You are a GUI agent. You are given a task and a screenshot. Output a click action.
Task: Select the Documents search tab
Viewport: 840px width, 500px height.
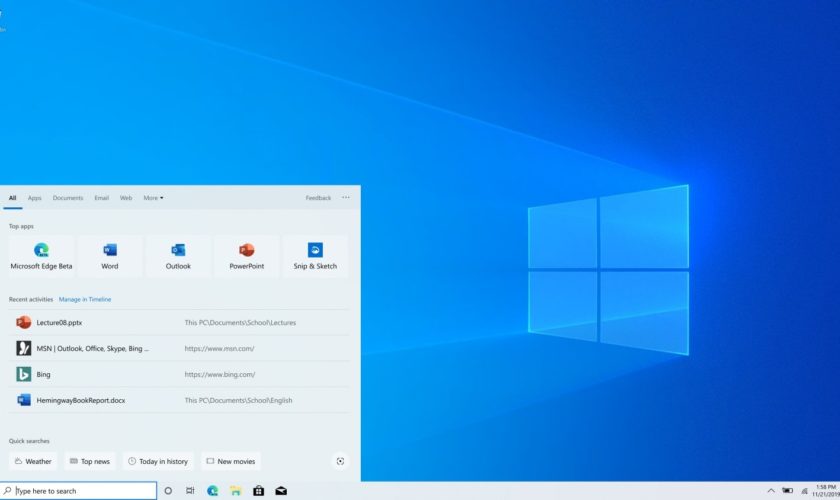click(x=68, y=198)
